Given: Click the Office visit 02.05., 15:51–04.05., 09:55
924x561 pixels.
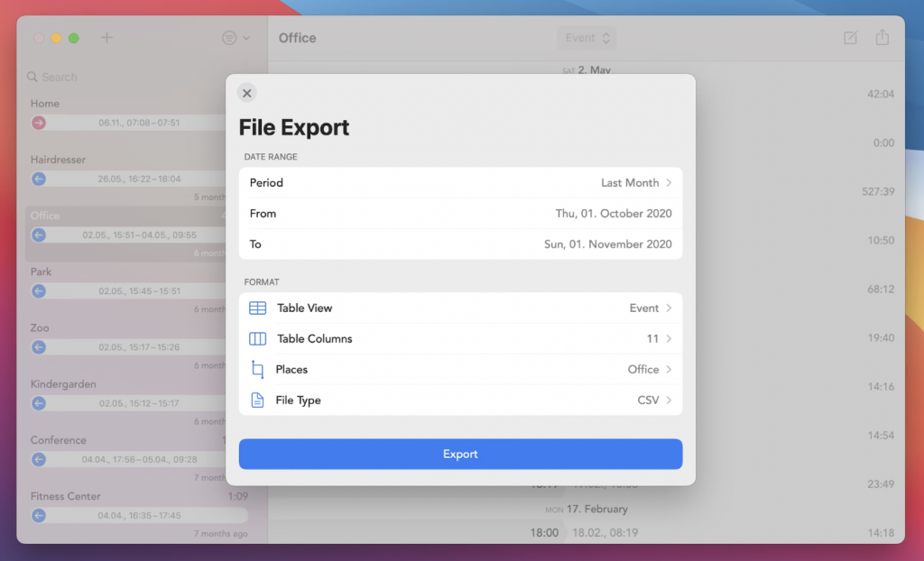Looking at the screenshot, I should 139,235.
